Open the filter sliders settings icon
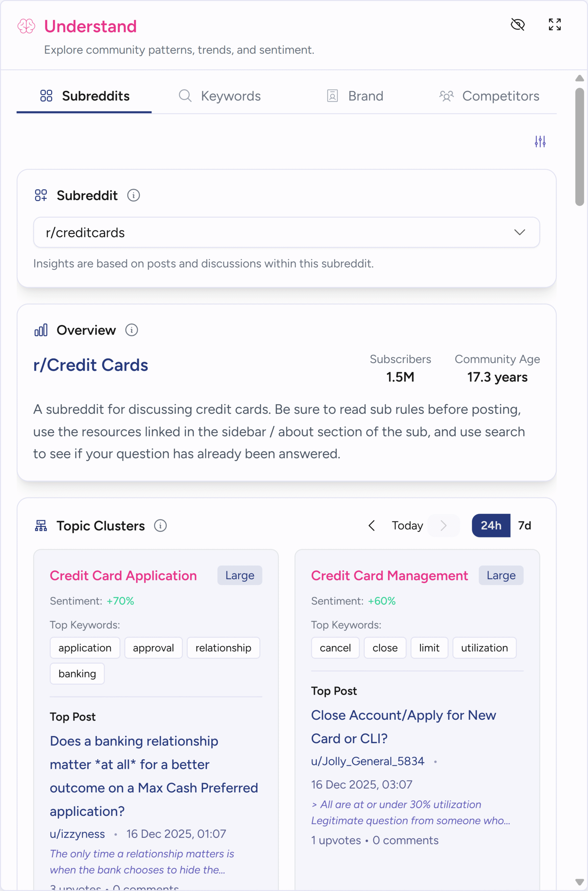Image resolution: width=588 pixels, height=891 pixels. point(540,142)
